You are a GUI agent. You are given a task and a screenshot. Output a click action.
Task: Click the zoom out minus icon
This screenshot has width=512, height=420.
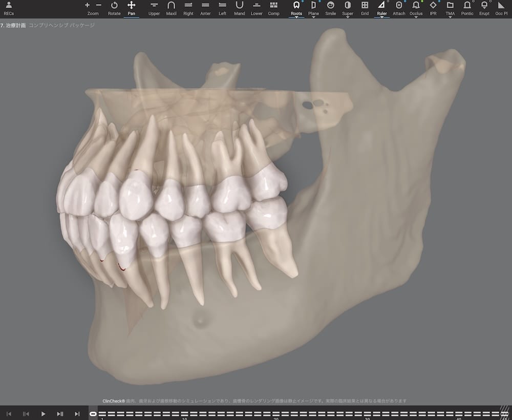pos(99,5)
